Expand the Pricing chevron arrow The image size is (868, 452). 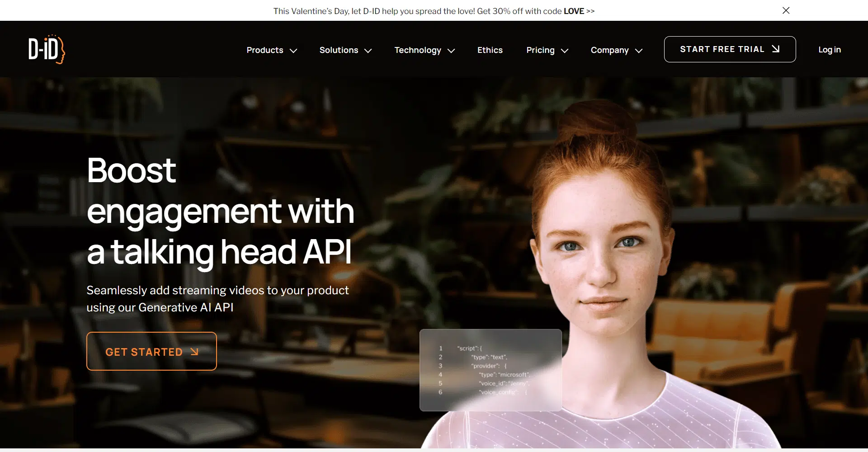pyautogui.click(x=564, y=51)
